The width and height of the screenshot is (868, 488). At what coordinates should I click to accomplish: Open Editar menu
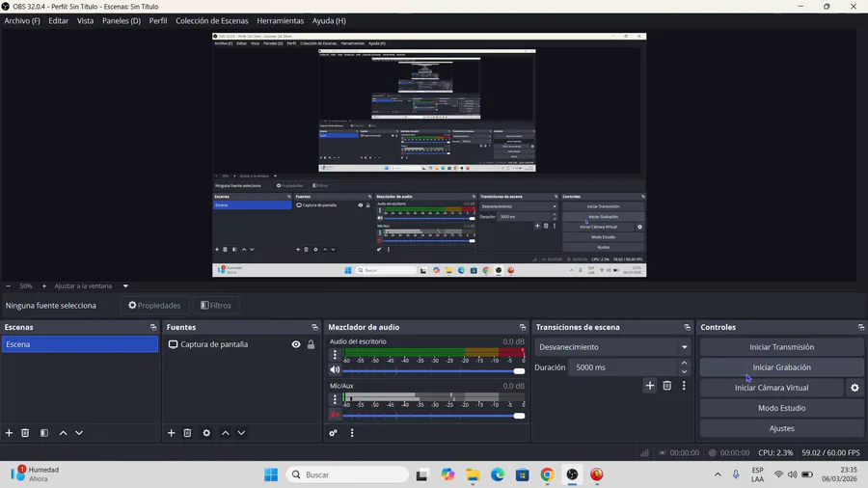[58, 20]
